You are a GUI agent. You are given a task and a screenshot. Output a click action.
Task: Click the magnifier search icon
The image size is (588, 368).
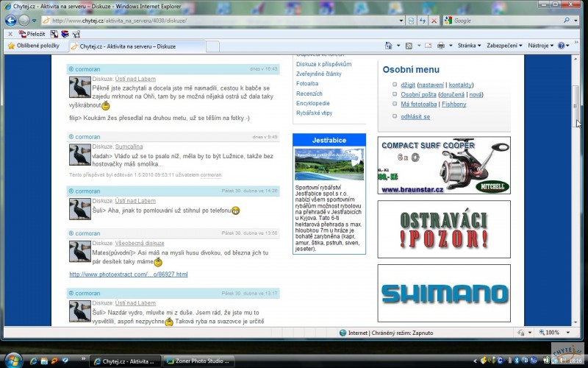click(x=567, y=21)
